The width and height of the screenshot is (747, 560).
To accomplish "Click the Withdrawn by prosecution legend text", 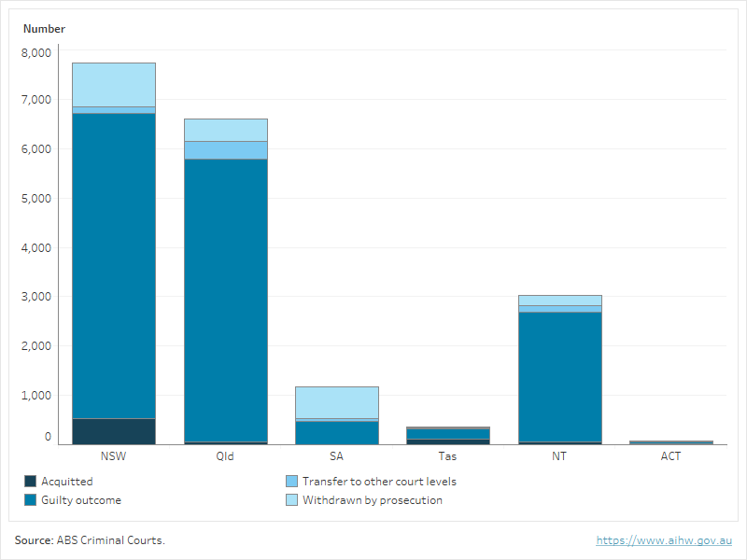I will pyautogui.click(x=372, y=500).
